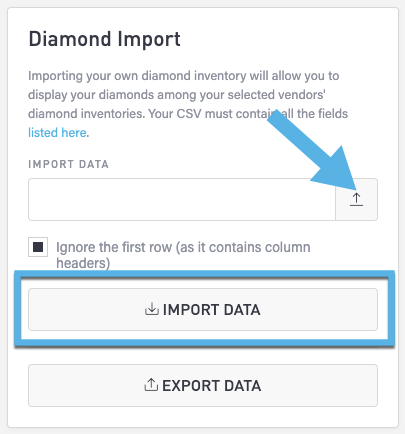
Task: Choose a file via the upload button
Action: coord(356,199)
